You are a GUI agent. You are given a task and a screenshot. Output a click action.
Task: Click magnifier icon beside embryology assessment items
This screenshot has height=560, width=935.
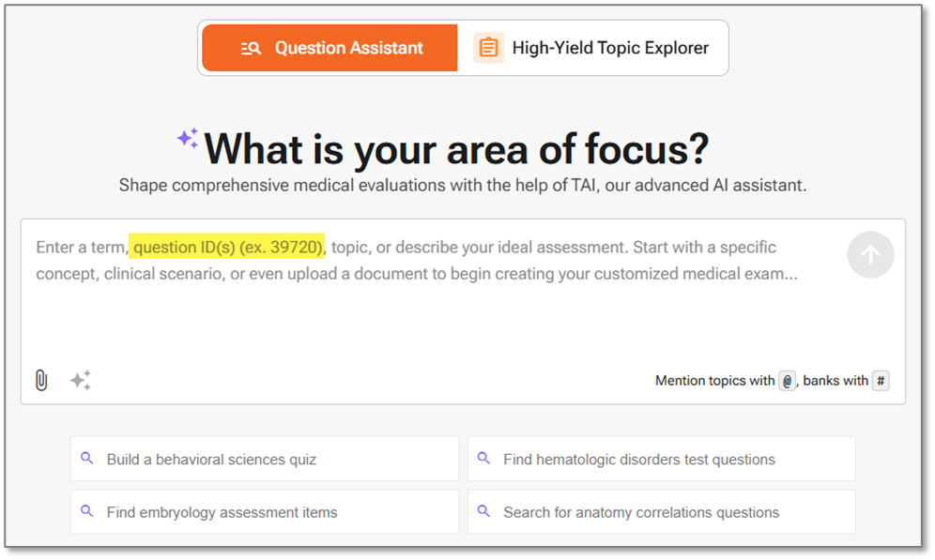tap(87, 511)
